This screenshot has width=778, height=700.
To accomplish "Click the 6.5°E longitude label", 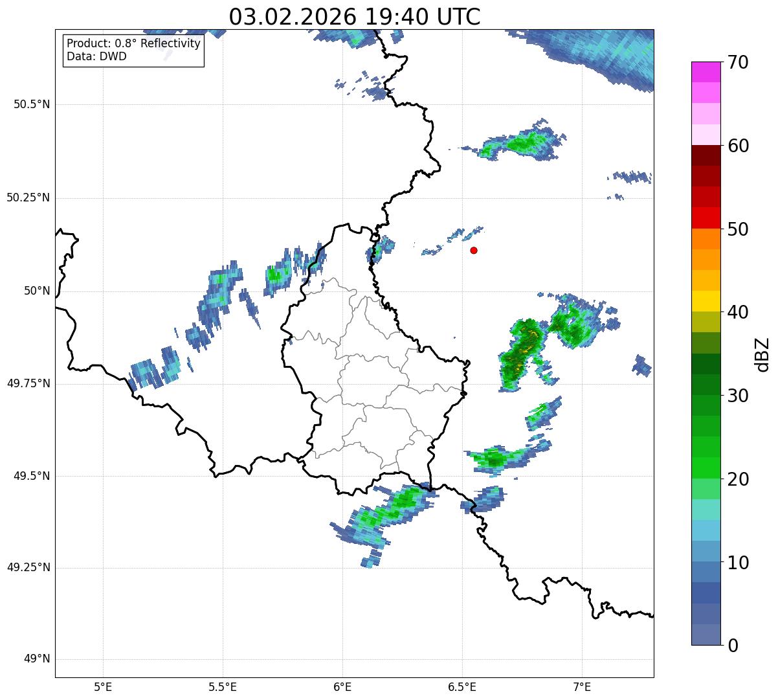I will [462, 686].
